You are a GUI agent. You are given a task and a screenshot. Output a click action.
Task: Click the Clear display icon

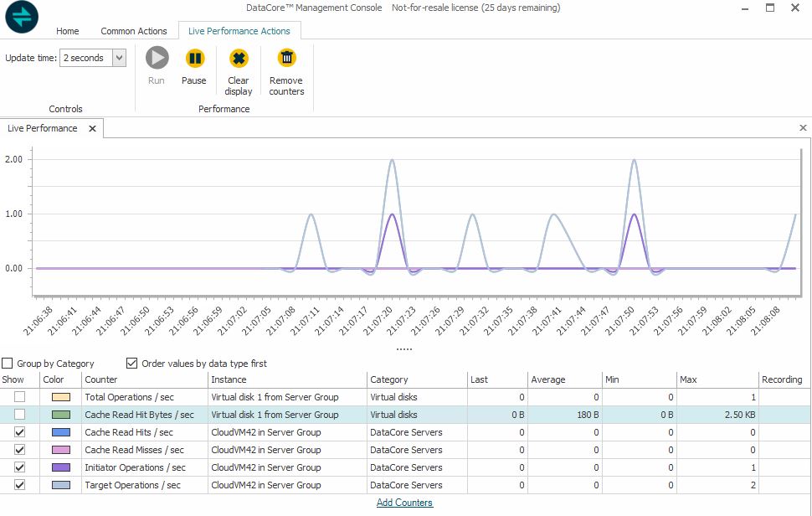pos(239,59)
